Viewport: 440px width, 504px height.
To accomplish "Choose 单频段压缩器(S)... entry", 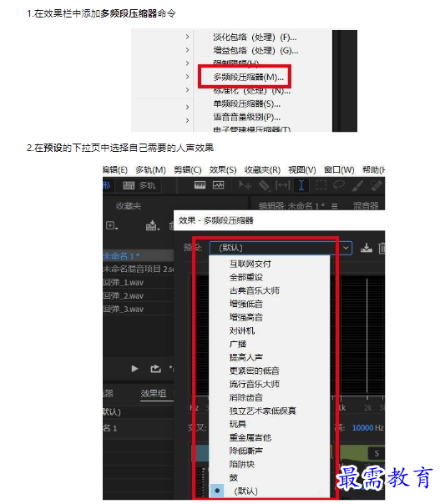I will click(x=246, y=103).
